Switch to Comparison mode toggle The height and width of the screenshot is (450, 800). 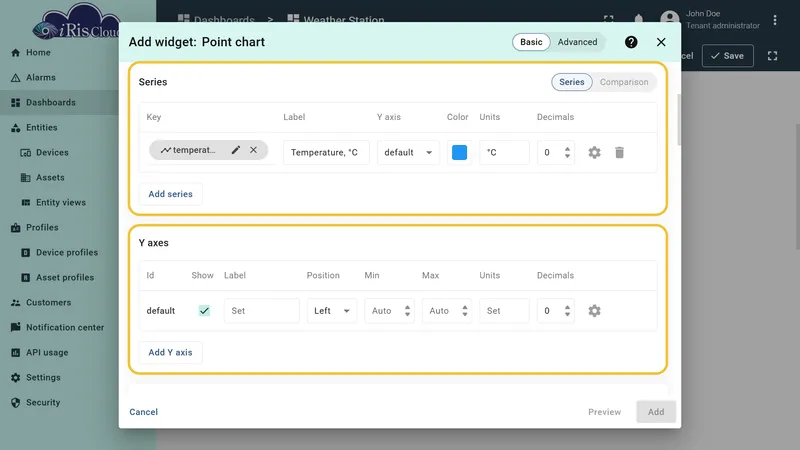pos(624,82)
